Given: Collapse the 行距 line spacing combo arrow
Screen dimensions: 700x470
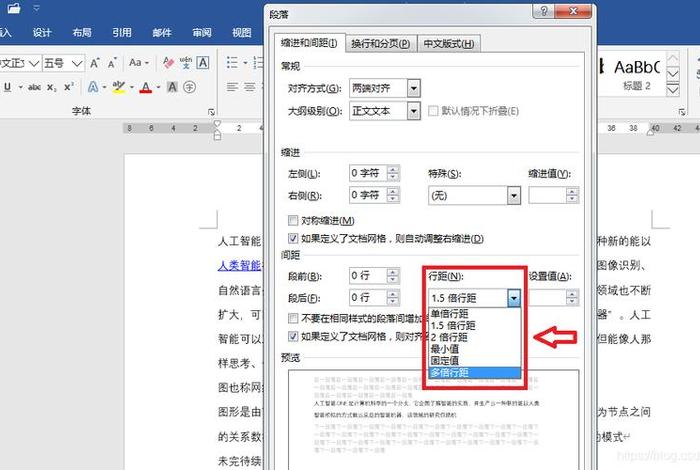Looking at the screenshot, I should (x=514, y=298).
